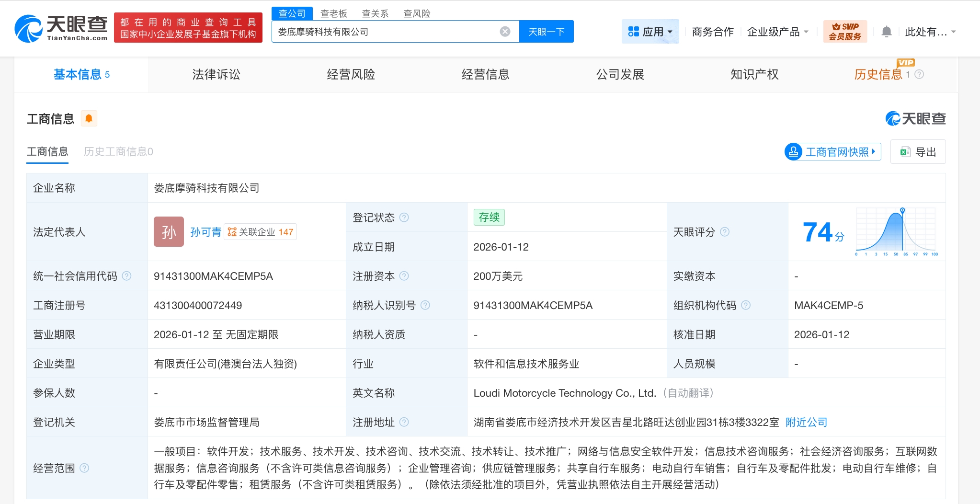Click the 天眼一下 search button
The image size is (980, 504).
click(547, 31)
